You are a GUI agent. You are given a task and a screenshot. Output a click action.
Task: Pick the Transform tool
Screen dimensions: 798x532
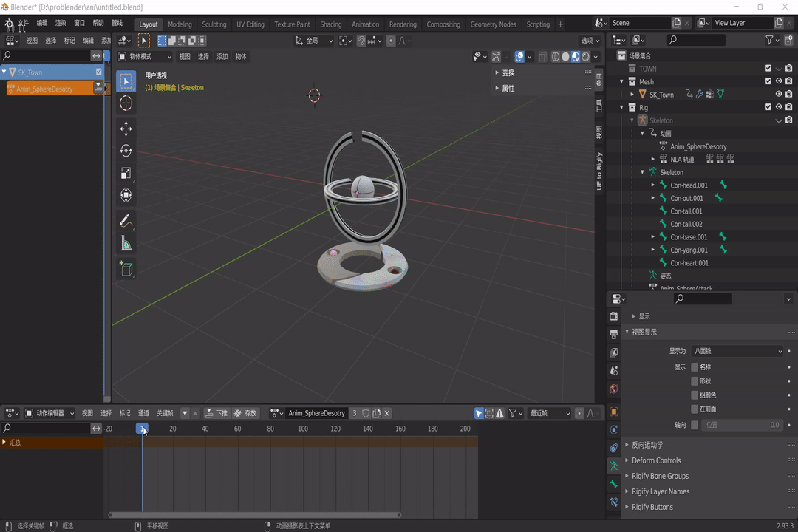click(126, 195)
